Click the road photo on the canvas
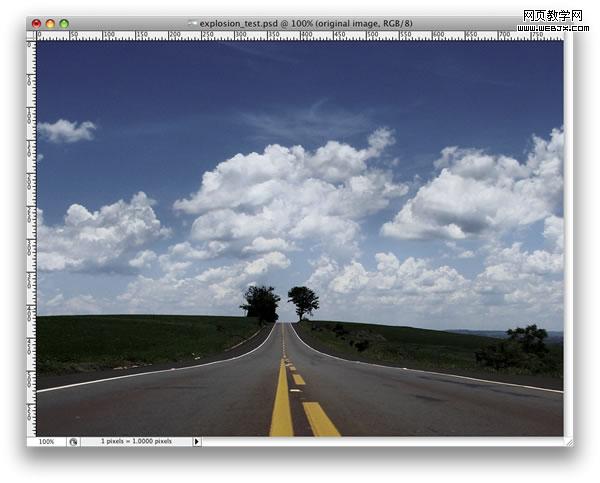 (300, 238)
